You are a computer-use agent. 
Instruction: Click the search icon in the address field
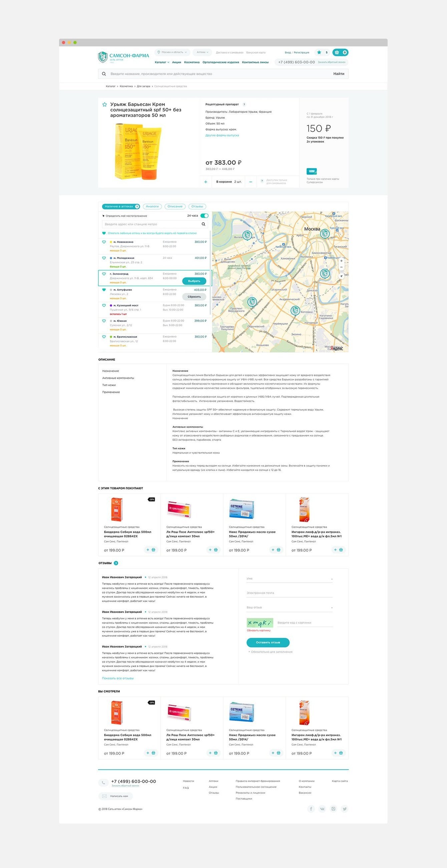click(x=203, y=224)
